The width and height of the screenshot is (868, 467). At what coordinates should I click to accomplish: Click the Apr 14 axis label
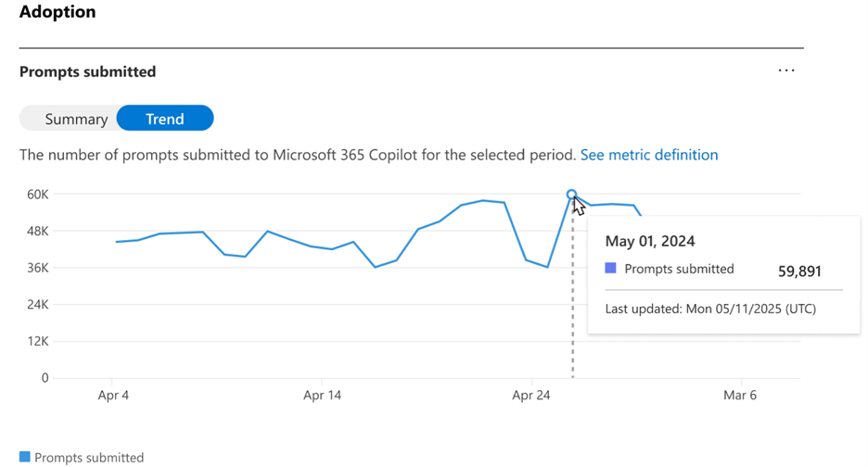pos(322,395)
